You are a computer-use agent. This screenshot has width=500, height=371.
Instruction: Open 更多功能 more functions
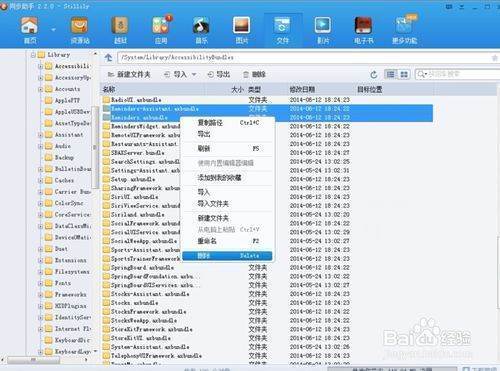click(404, 31)
